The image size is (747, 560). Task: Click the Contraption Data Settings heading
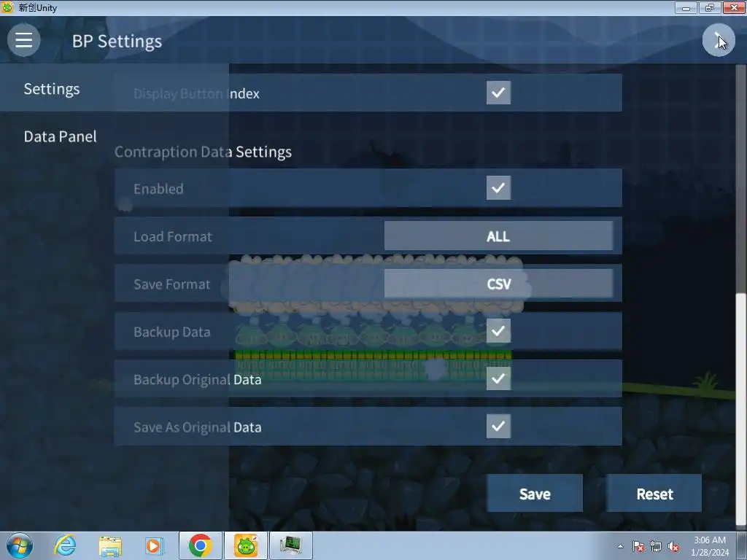coord(203,152)
